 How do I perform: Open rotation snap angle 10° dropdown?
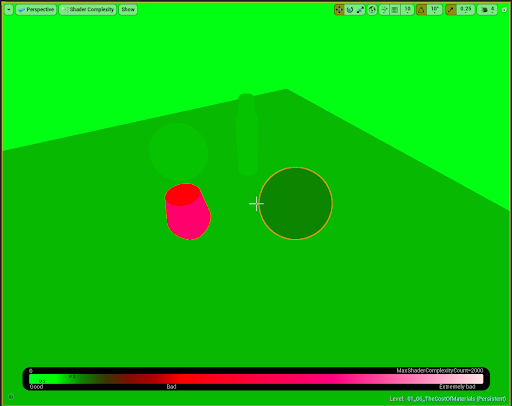click(435, 10)
